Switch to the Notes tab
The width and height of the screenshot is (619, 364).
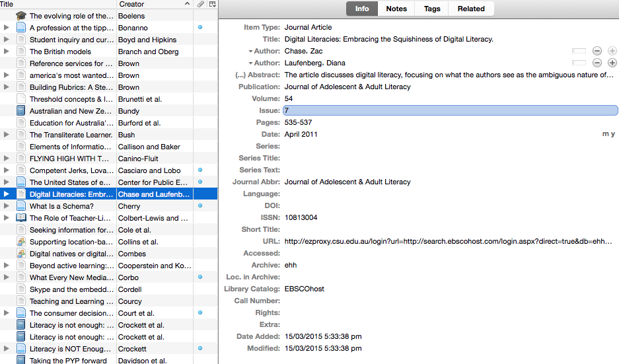[396, 9]
